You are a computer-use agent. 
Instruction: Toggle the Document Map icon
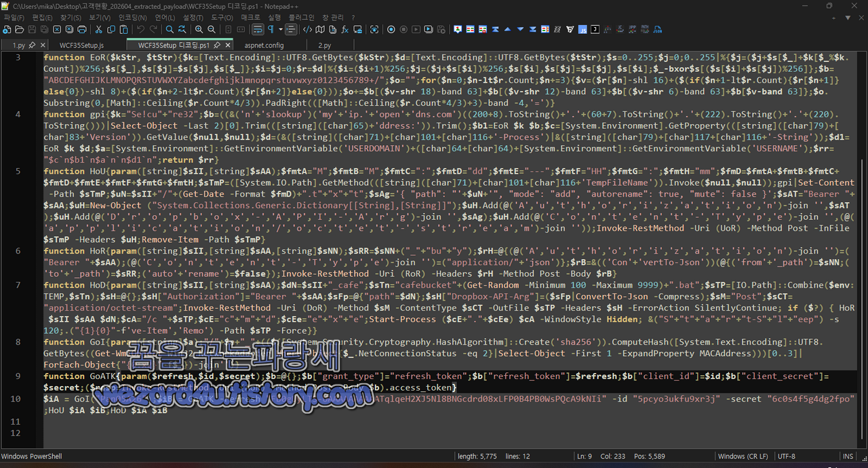pyautogui.click(x=319, y=29)
